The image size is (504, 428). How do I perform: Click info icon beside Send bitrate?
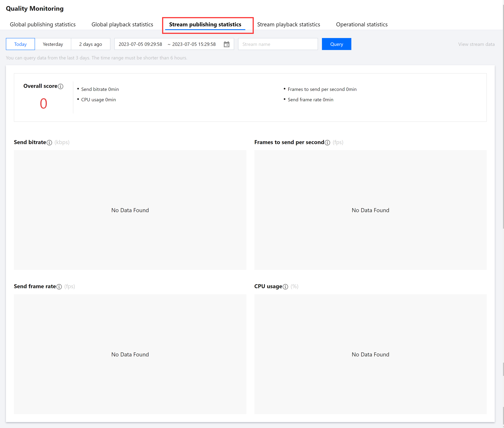click(x=49, y=143)
